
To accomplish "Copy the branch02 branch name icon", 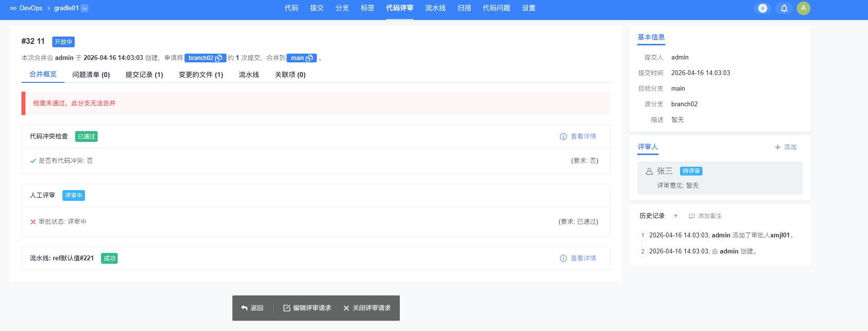I will pos(219,58).
